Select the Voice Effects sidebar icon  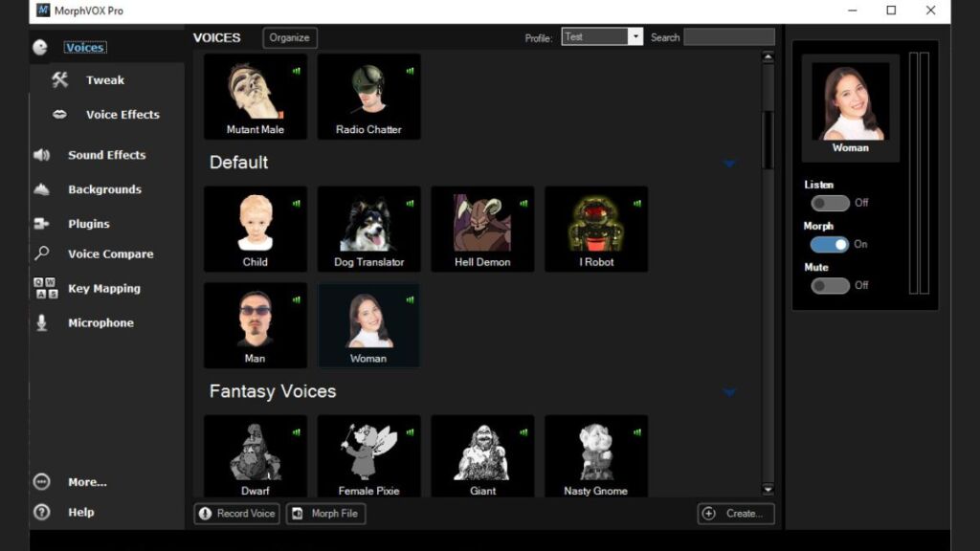[x=59, y=115]
